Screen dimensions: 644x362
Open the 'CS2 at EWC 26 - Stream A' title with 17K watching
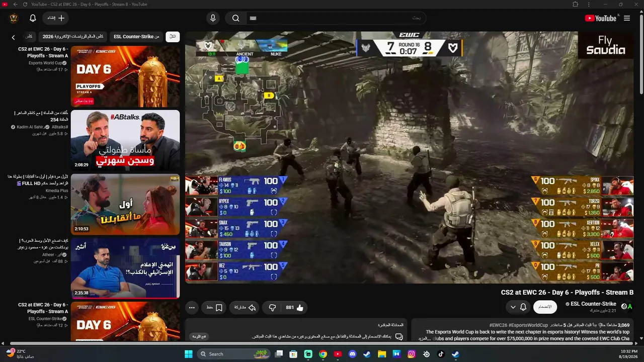pyautogui.click(x=43, y=52)
